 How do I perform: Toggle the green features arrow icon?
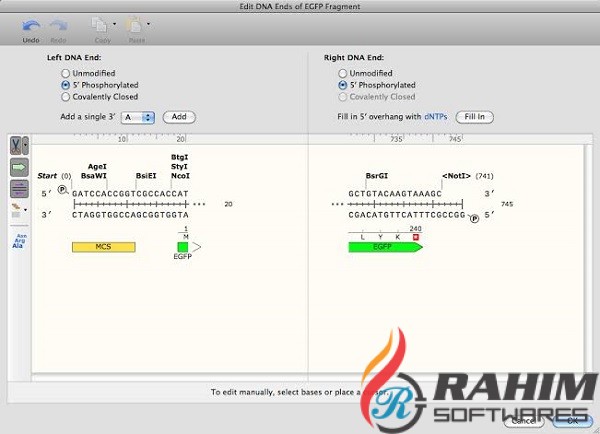(19, 167)
